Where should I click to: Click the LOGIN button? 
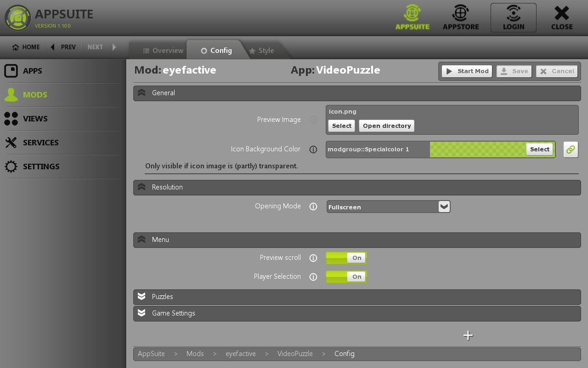pyautogui.click(x=514, y=17)
